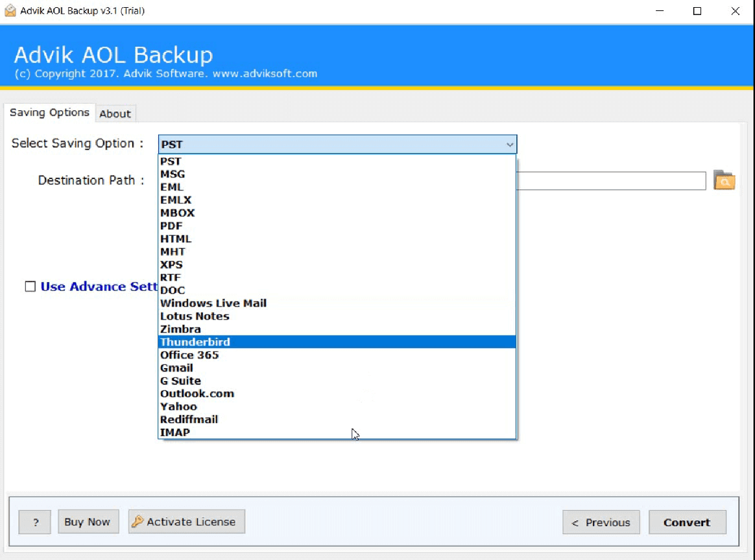Click the Buy Now button
Image resolution: width=755 pixels, height=560 pixels.
(x=88, y=522)
